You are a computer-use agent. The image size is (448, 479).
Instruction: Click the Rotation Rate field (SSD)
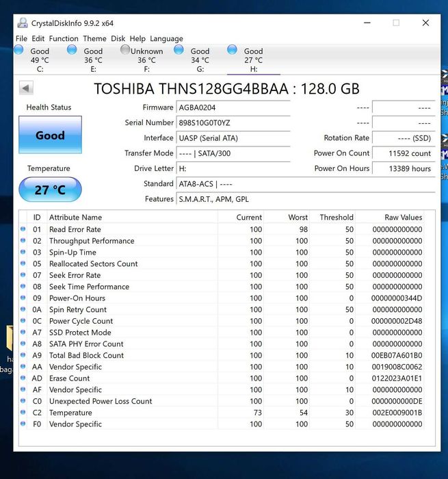pyautogui.click(x=404, y=138)
